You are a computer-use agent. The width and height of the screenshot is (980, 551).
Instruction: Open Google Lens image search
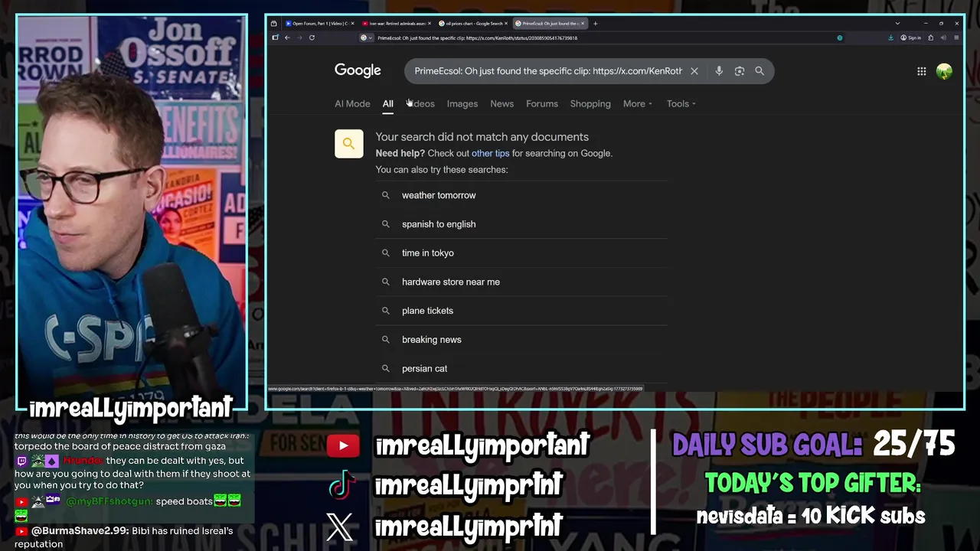(740, 71)
